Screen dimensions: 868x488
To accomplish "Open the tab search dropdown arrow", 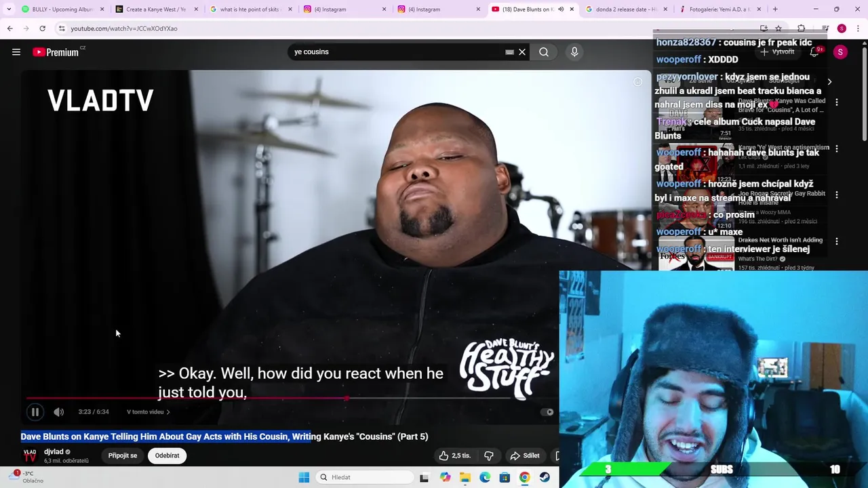I will [9, 9].
